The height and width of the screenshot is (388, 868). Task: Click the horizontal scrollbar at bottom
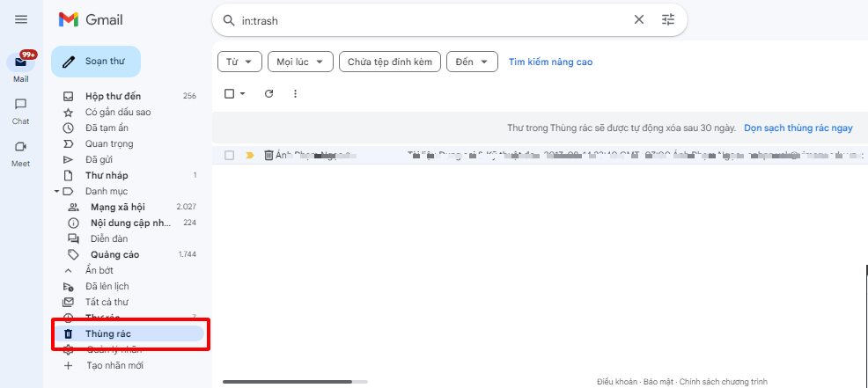point(287,382)
